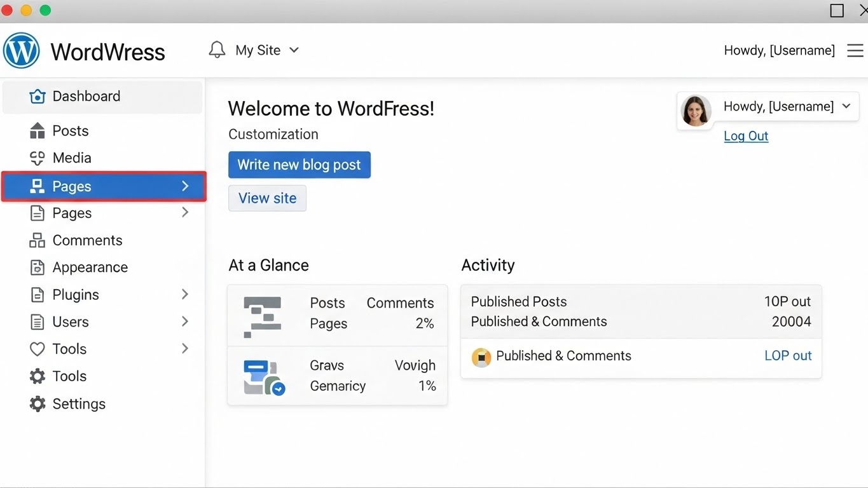This screenshot has height=488, width=868.
Task: Click the user profile picture thumbnail
Action: (x=696, y=110)
